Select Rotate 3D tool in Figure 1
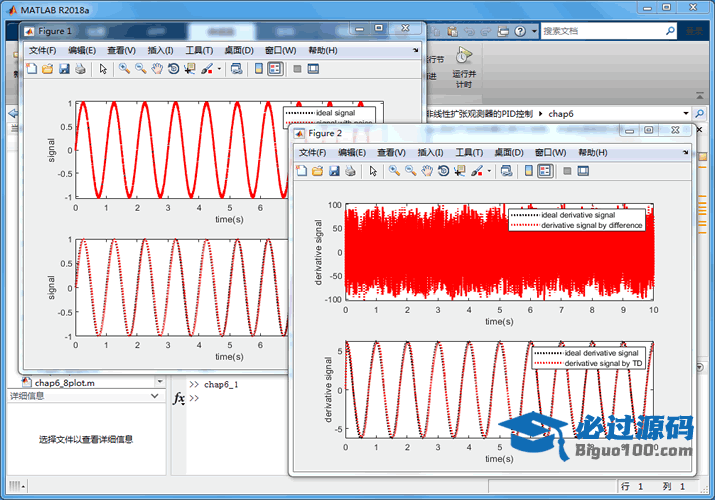The height and width of the screenshot is (500, 715). 173,69
